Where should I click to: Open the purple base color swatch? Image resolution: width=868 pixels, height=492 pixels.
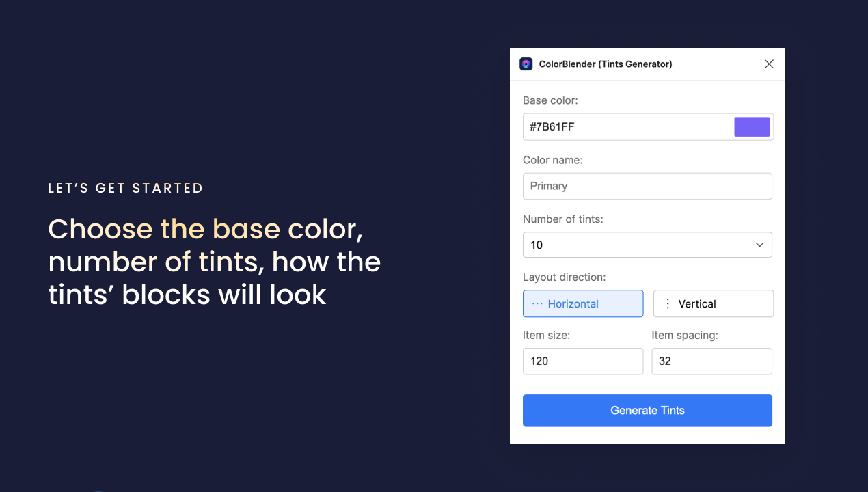point(752,126)
